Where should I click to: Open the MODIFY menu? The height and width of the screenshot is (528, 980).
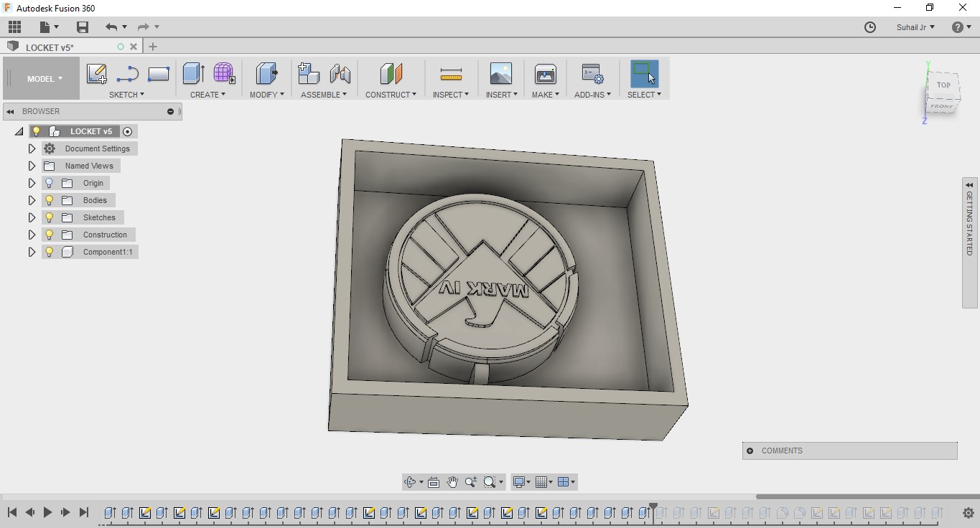pyautogui.click(x=266, y=95)
